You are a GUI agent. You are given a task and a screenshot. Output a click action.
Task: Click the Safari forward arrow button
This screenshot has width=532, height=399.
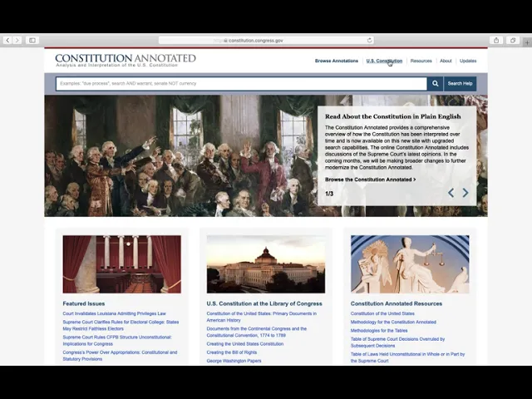pyautogui.click(x=17, y=41)
